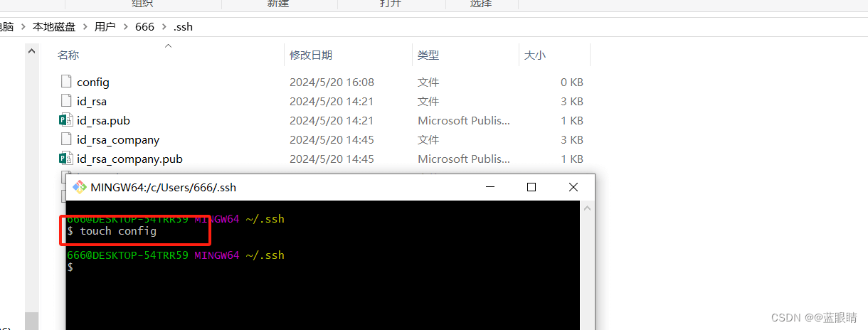
Task: Close the MINGW64 terminal window
Action: 573,187
